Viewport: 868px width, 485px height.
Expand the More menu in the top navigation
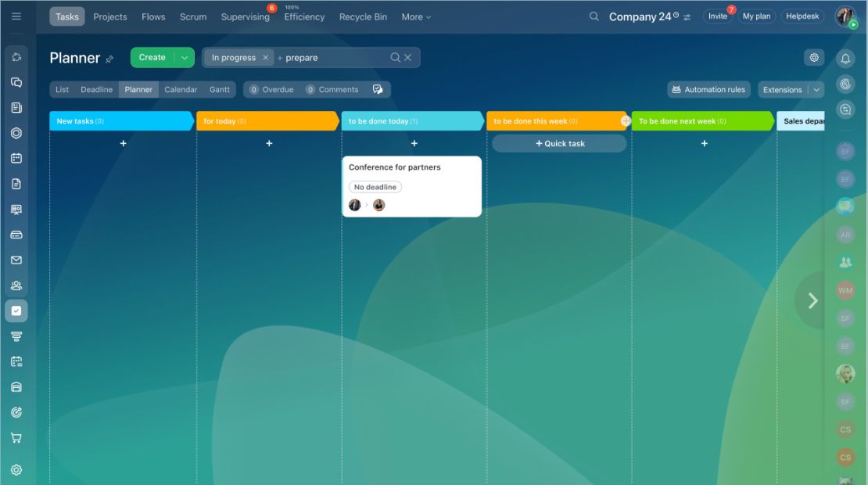pyautogui.click(x=416, y=17)
